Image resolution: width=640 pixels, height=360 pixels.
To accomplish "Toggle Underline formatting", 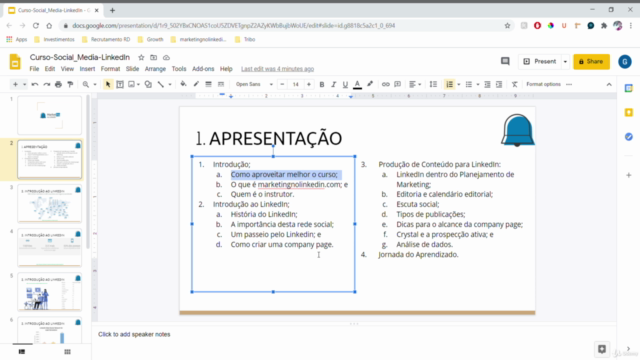I will (345, 84).
